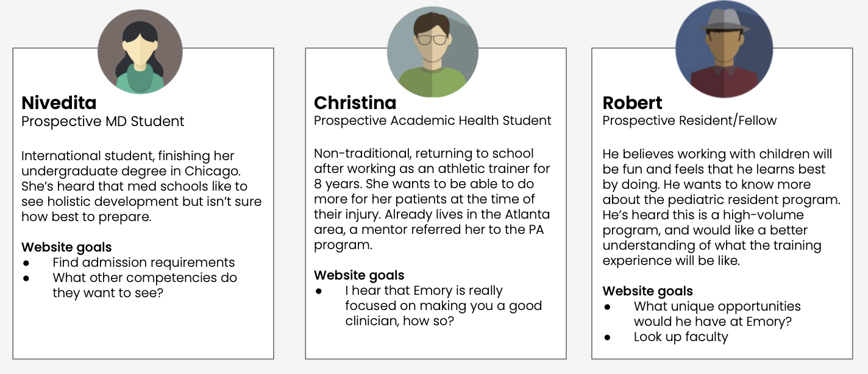Click Prospective Academic Health Student subtitle
Screen dimensions: 868x374
[x=433, y=121]
